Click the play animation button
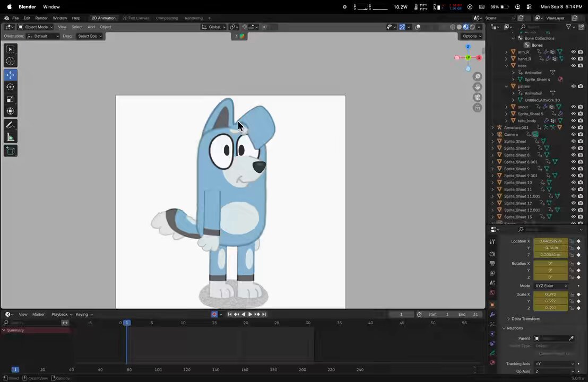588x382 pixels. (x=250, y=314)
